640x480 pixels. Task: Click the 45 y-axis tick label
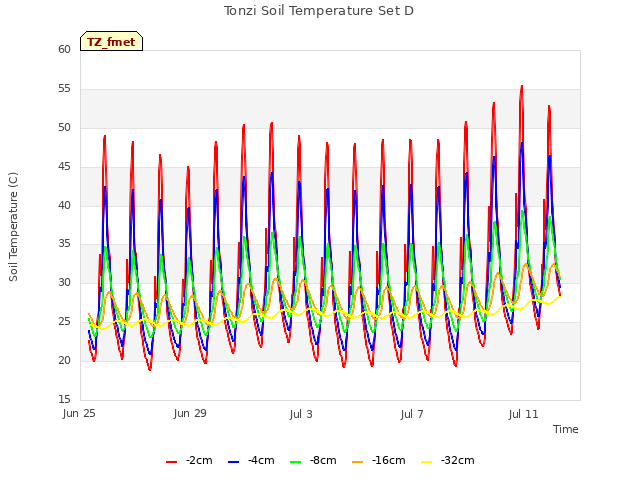[x=64, y=167]
